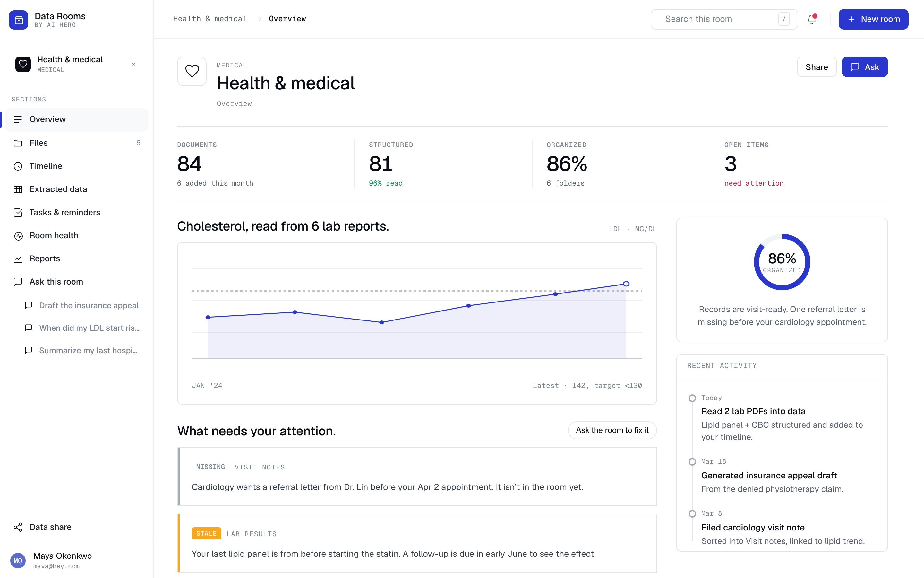Viewport: 924px width, 578px height.
Task: Open the missing visit notes attention card
Action: 417,476
